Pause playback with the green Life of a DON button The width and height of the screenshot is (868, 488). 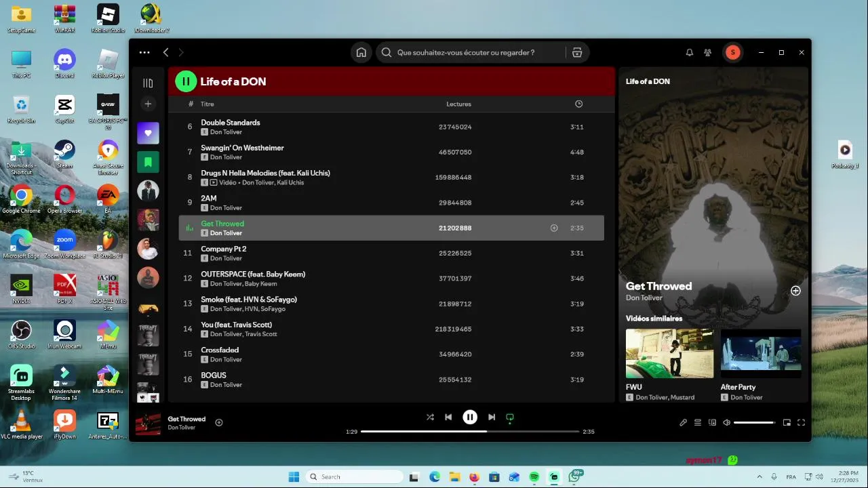pos(186,81)
